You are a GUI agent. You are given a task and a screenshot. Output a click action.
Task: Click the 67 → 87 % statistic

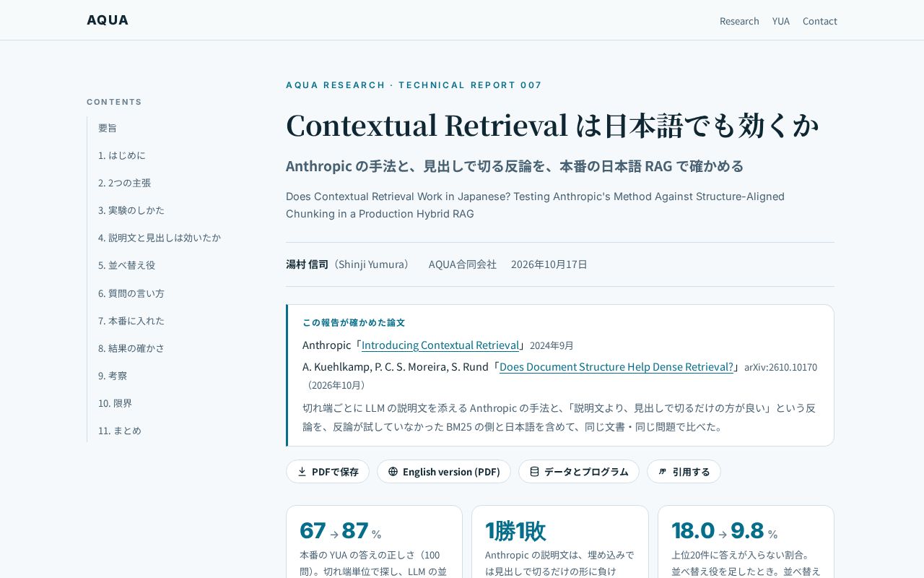(341, 530)
